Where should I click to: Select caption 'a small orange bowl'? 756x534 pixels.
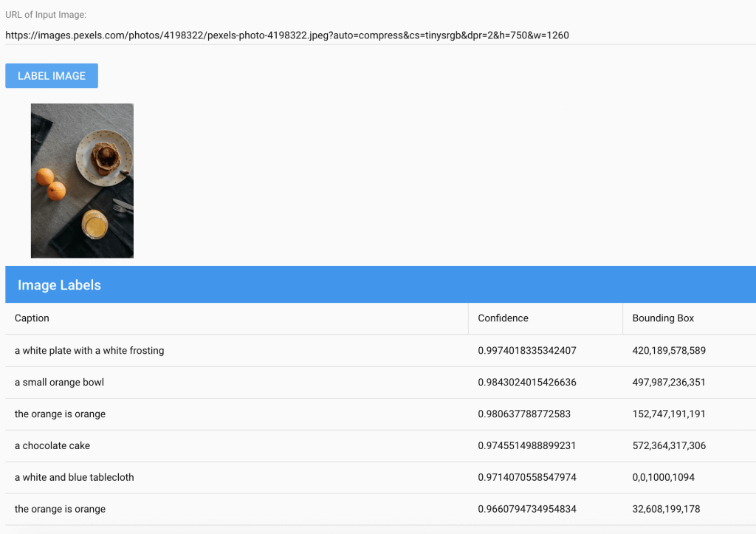[59, 382]
